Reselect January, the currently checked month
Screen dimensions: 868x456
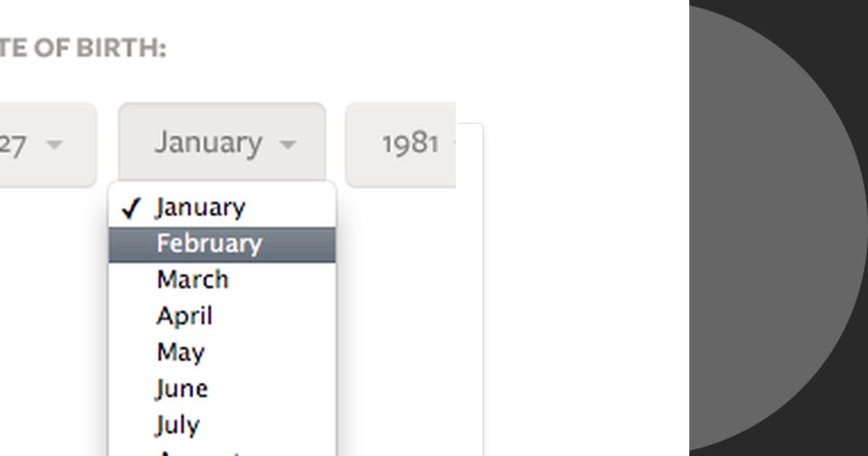pyautogui.click(x=199, y=207)
